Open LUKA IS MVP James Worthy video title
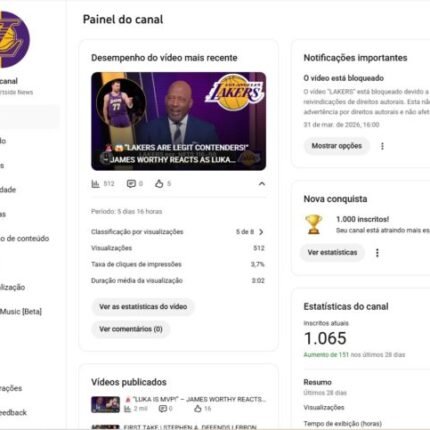Image resolution: width=430 pixels, height=430 pixels. [x=195, y=399]
